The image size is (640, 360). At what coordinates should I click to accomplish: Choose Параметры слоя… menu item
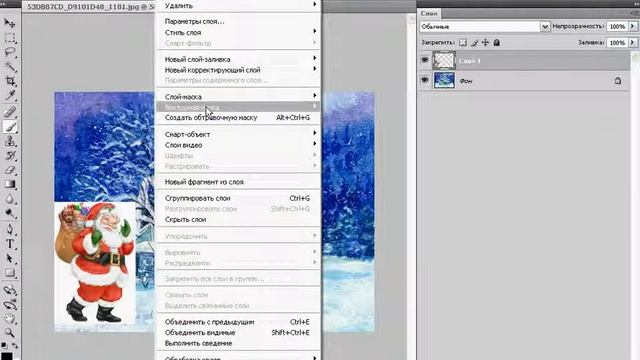pyautogui.click(x=239, y=21)
